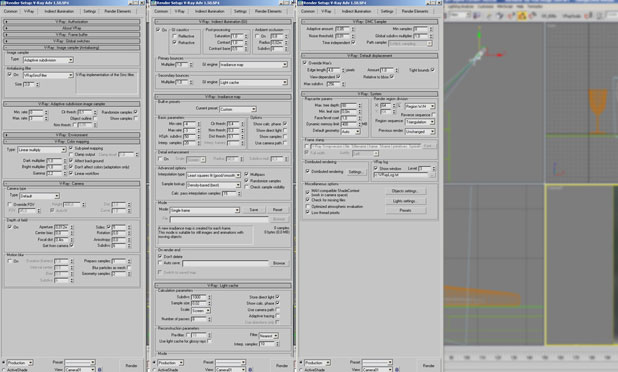The height and width of the screenshot is (372, 618).
Task: Open irradiance map Current preset dropdown
Action: click(238, 109)
